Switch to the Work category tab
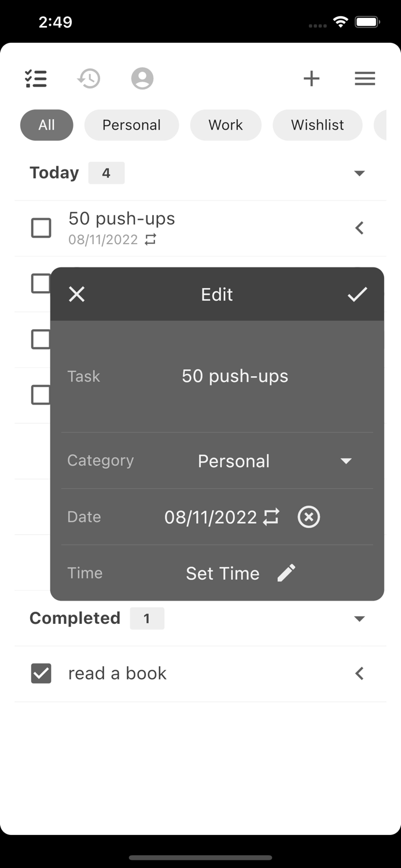401x868 pixels. tap(226, 125)
